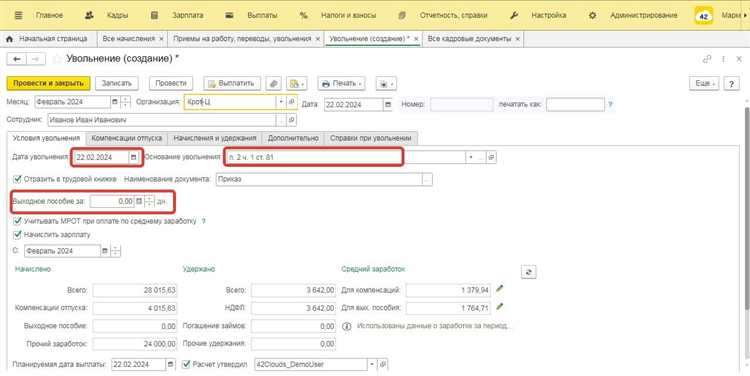Click НДФЛ value 3 642,00

pos(293,308)
